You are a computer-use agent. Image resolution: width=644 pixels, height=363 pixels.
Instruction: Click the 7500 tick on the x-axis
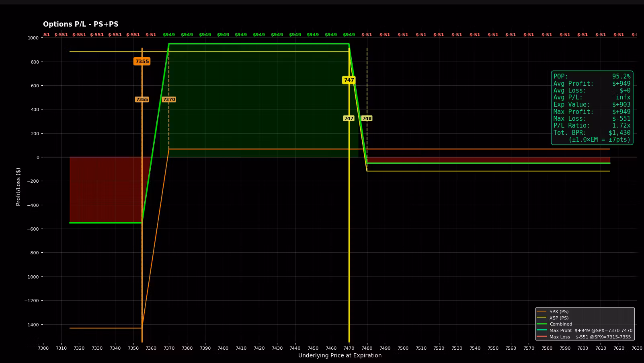coord(403,348)
